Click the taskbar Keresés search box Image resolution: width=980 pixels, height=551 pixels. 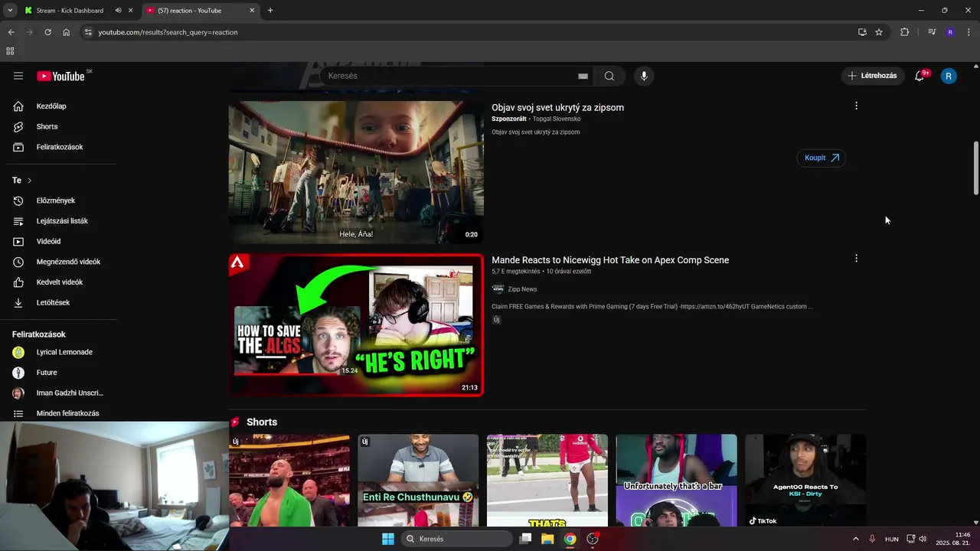click(x=456, y=539)
